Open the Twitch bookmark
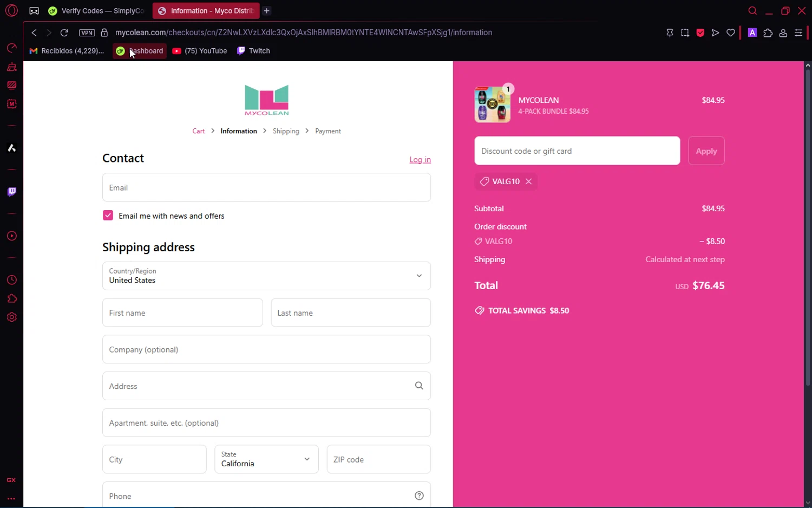Image resolution: width=812 pixels, height=508 pixels. tap(253, 51)
